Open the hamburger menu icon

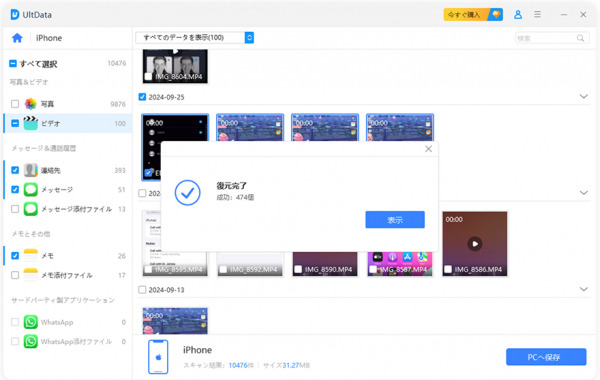(537, 15)
